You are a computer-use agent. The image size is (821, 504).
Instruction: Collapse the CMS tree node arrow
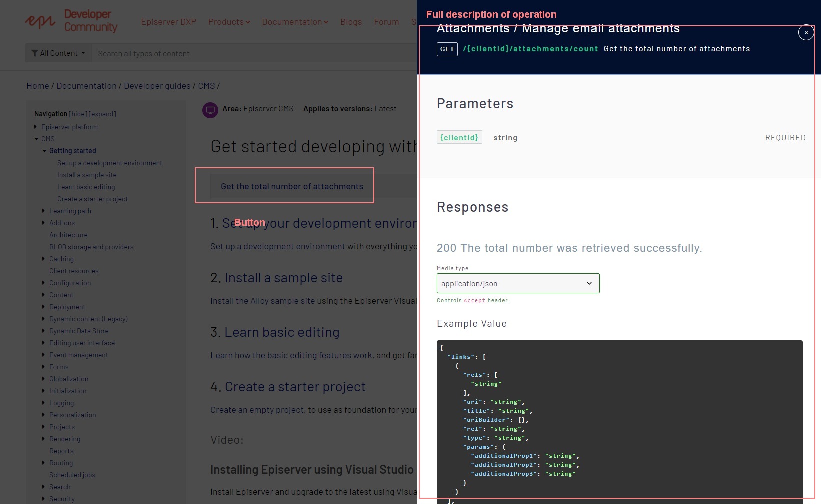tap(36, 139)
